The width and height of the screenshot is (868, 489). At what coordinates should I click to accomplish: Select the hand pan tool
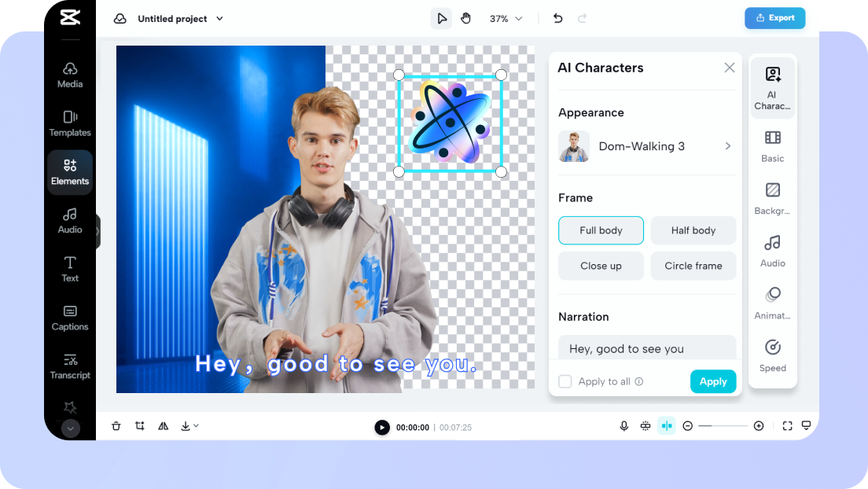(465, 18)
